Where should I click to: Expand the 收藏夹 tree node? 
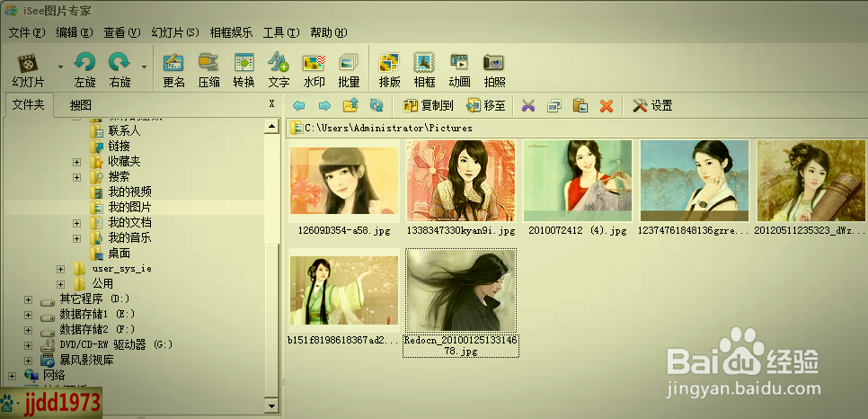(77, 163)
